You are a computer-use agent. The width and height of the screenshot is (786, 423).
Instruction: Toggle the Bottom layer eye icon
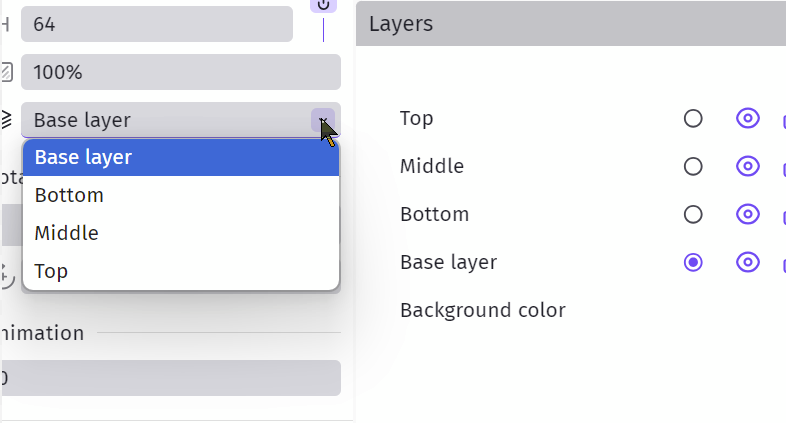[x=747, y=214]
